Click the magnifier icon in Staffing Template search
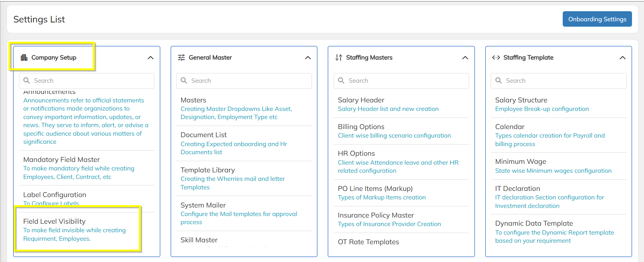Viewport: 644px width, 262px height. click(498, 80)
